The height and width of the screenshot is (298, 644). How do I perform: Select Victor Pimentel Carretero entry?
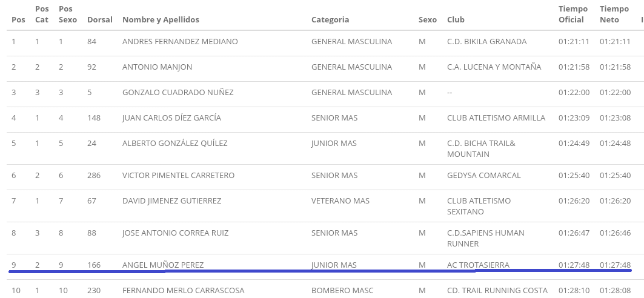(x=178, y=175)
